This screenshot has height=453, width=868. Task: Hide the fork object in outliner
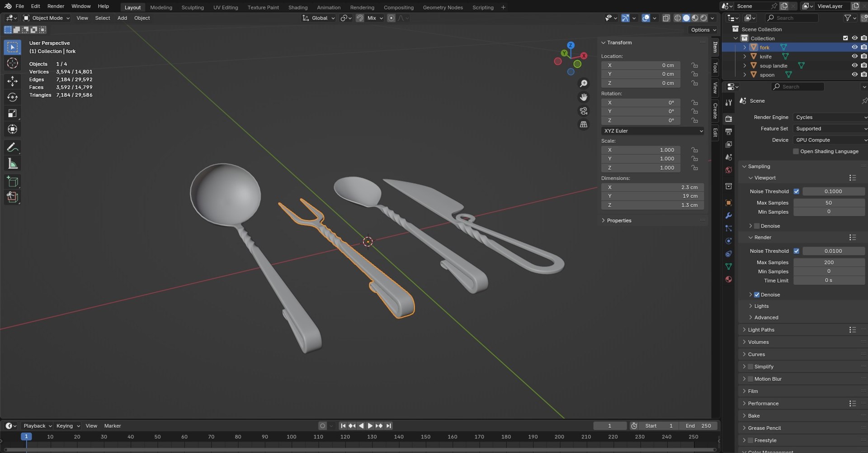tap(854, 47)
